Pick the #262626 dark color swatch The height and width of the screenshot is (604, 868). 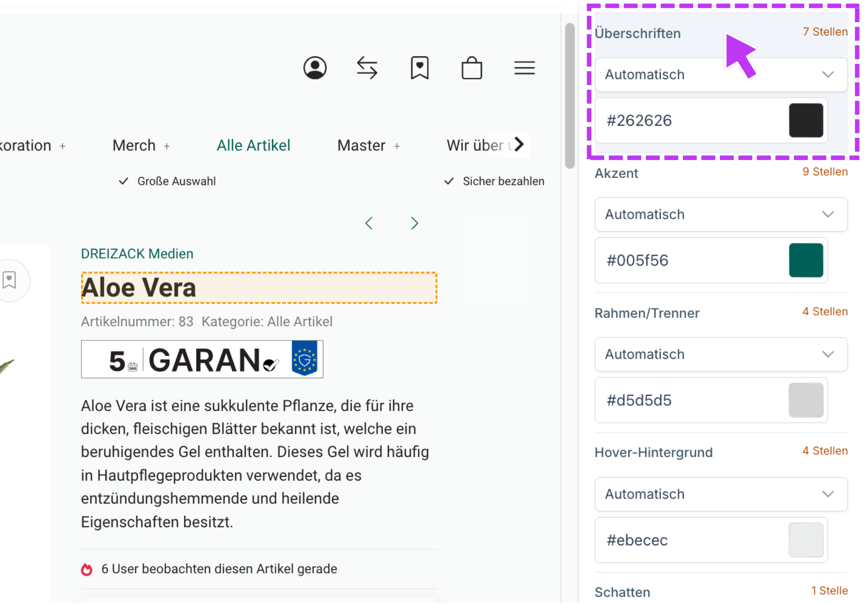tap(806, 120)
